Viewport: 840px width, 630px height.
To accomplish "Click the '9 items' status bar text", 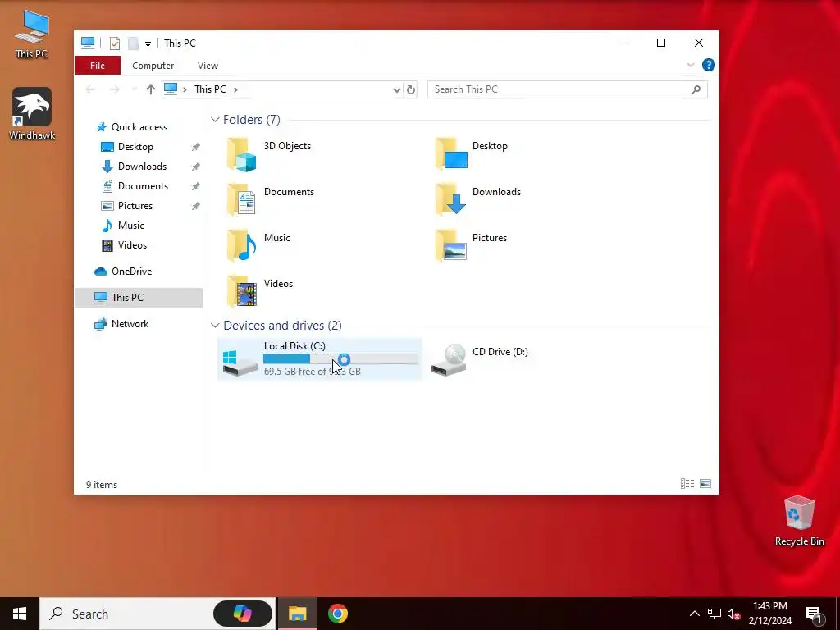I will [102, 484].
